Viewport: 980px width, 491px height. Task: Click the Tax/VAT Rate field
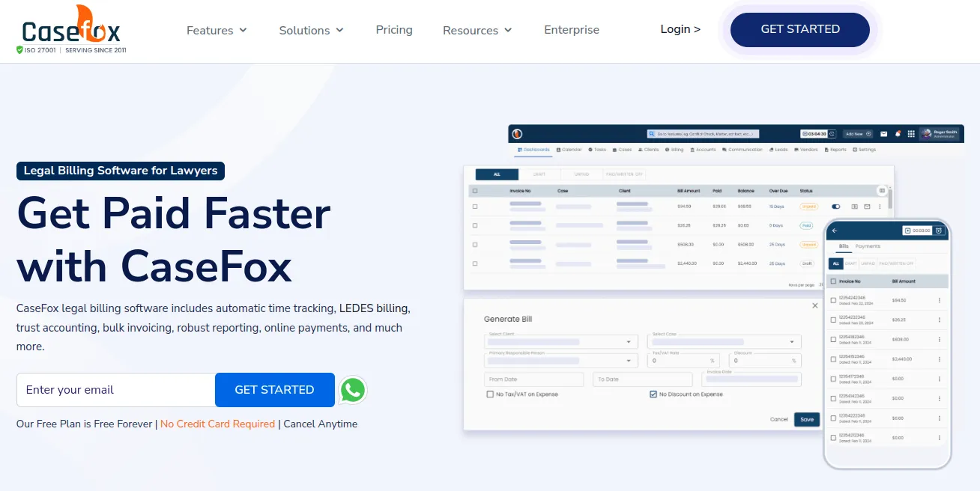683,360
